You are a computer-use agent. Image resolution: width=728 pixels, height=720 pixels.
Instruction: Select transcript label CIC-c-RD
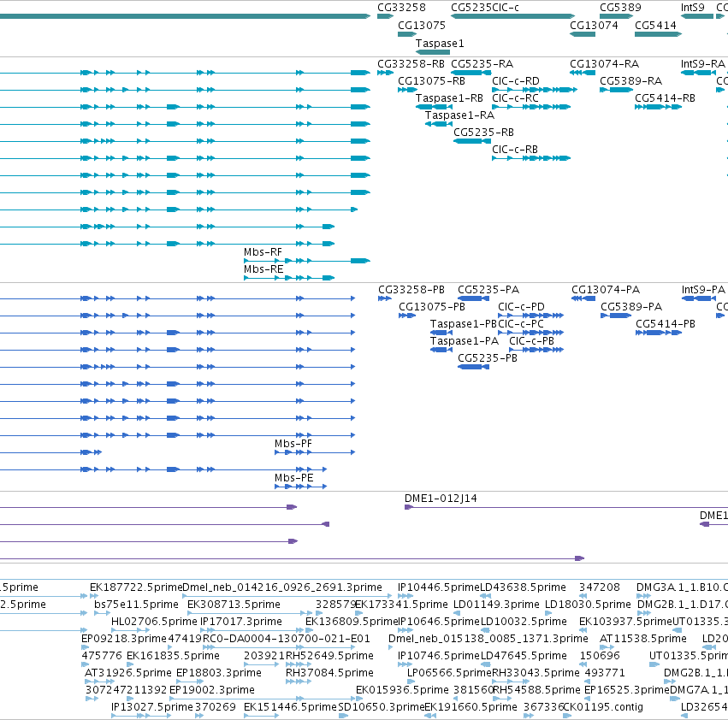coord(516,81)
